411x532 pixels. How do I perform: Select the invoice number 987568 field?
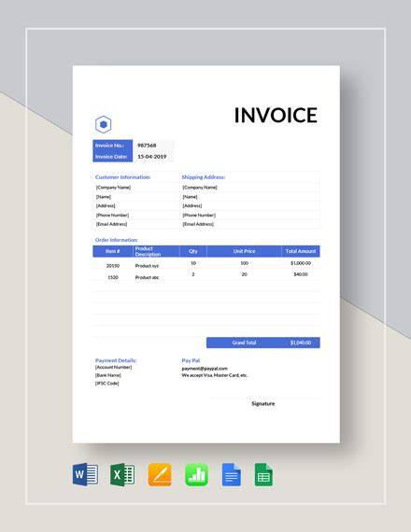tap(154, 146)
